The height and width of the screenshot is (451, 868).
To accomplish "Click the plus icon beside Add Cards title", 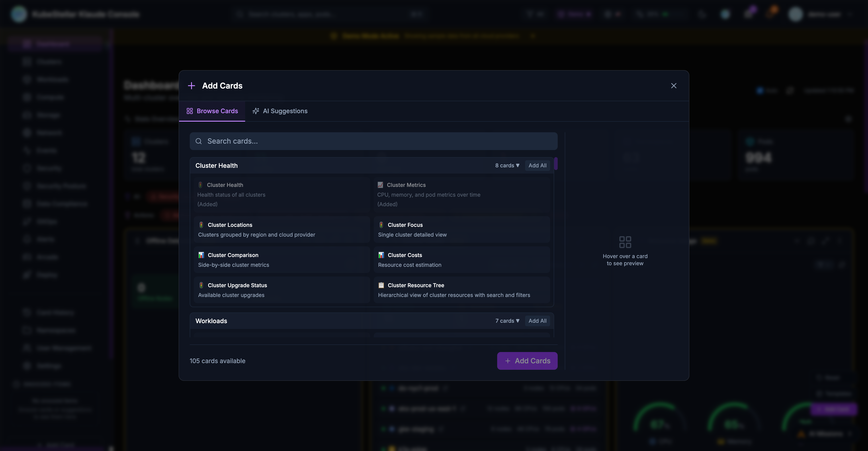I will (191, 86).
